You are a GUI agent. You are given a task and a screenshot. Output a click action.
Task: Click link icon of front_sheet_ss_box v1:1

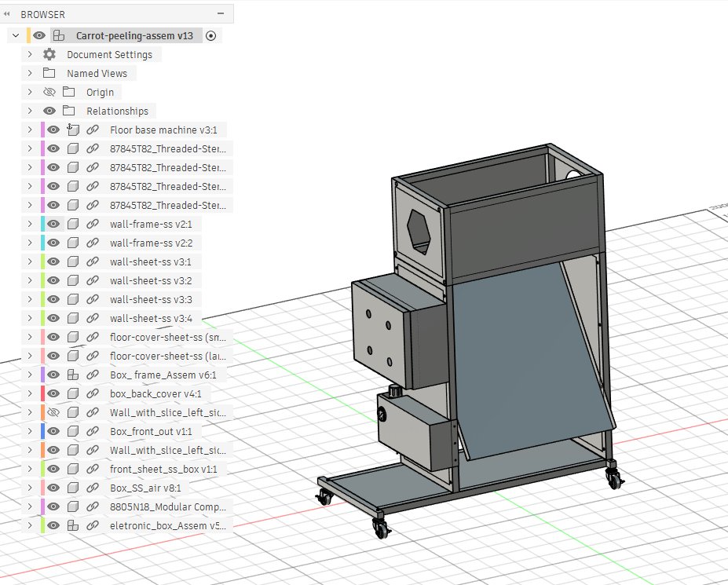pyautogui.click(x=93, y=469)
